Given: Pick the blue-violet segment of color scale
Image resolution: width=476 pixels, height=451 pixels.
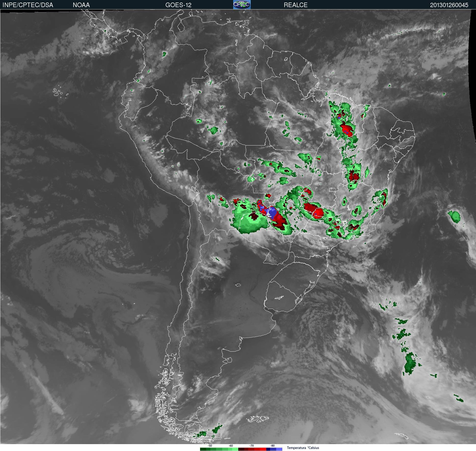Looking at the screenshot, I should pos(279,449).
